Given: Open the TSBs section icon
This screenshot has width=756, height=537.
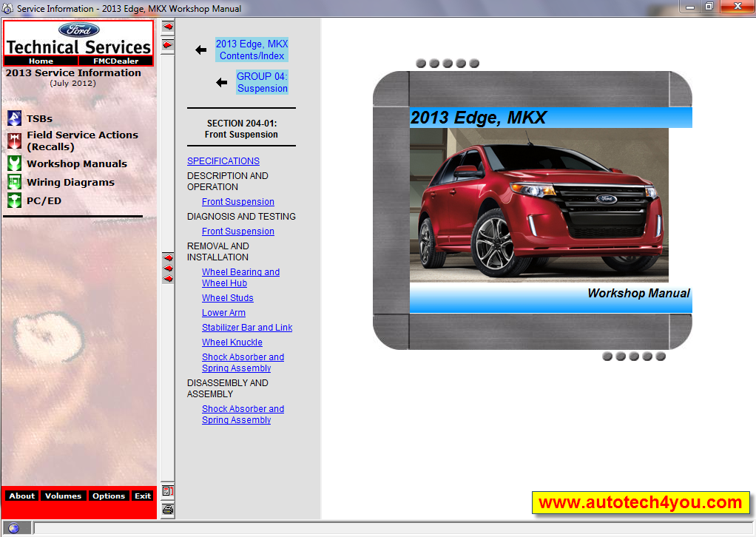Looking at the screenshot, I should (15, 118).
